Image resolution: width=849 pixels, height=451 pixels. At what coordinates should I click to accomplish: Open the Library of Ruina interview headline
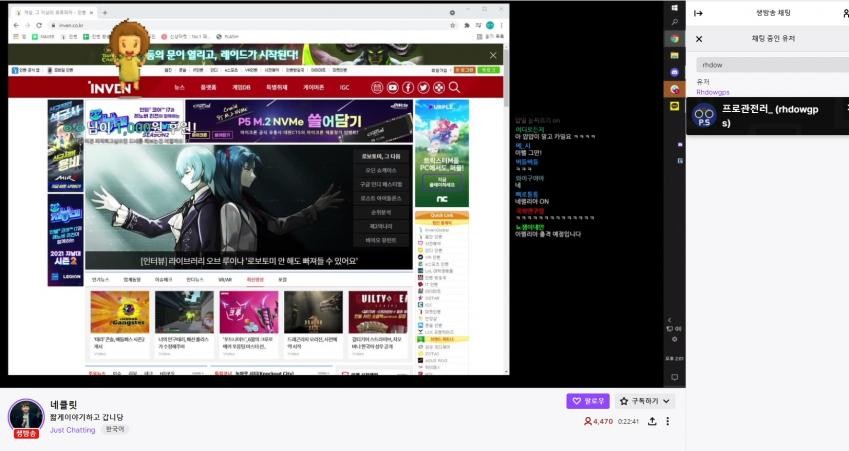(249, 261)
